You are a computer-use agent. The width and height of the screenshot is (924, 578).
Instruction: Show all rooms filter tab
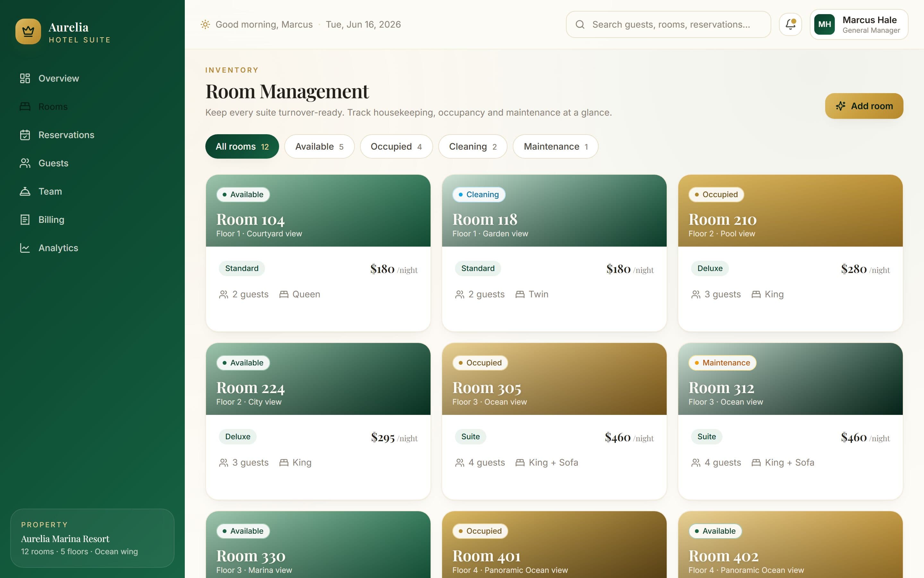click(242, 146)
